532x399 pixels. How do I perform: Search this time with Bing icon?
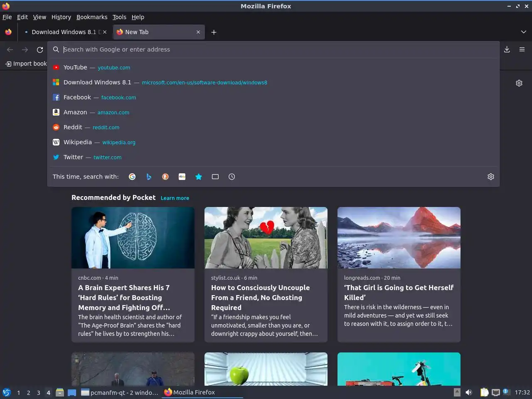[149, 177]
